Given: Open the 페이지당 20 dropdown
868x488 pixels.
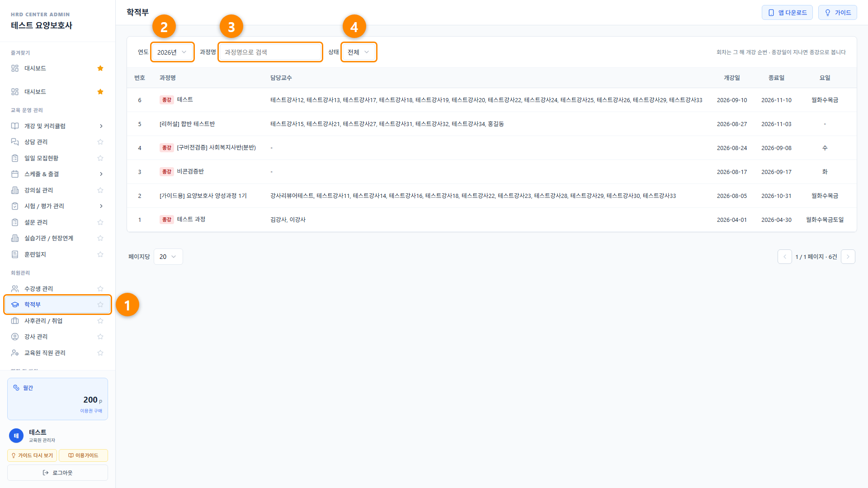Looking at the screenshot, I should 168,257.
